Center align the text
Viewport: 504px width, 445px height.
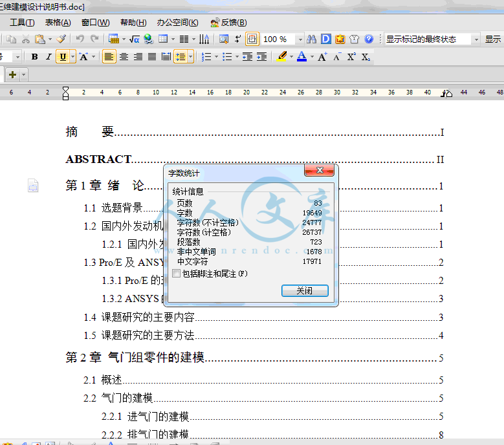[124, 57]
